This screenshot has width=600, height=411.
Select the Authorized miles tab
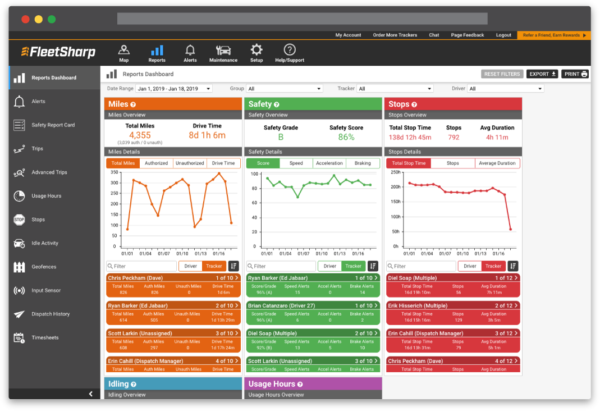156,163
